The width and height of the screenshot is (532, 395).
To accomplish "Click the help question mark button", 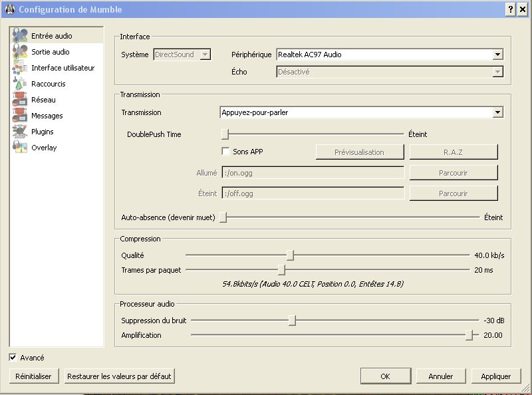I will (510, 9).
